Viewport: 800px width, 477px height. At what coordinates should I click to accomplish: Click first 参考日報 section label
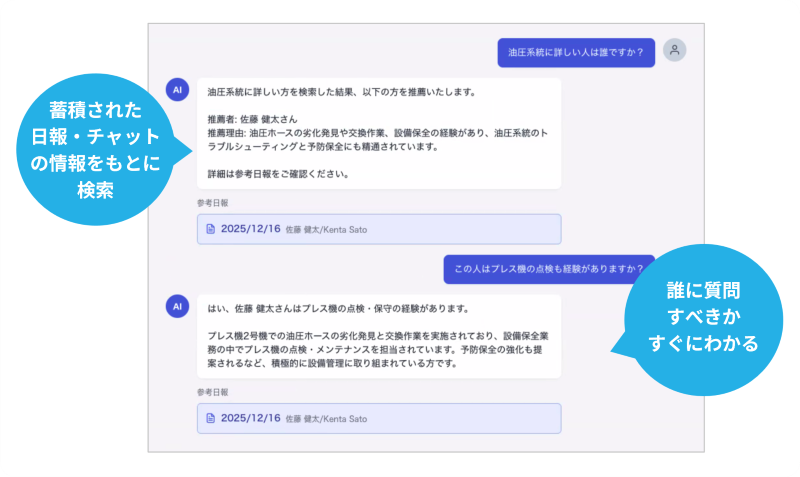212,203
